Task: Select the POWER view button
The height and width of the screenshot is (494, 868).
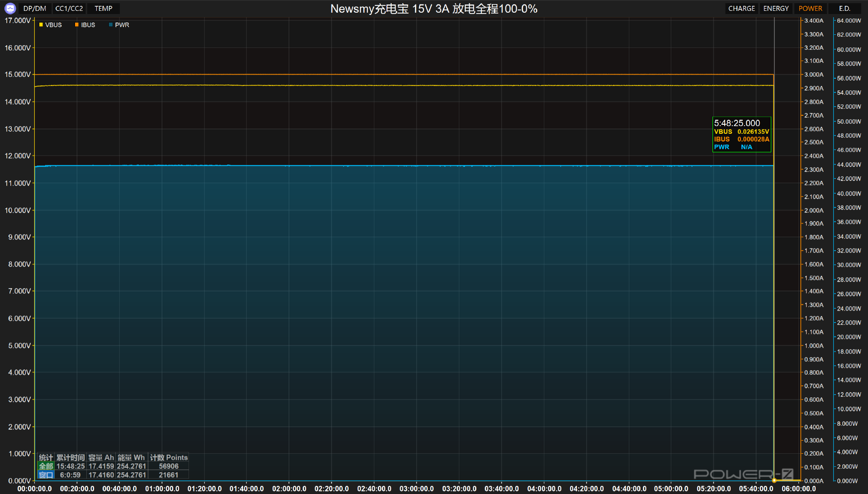Action: [x=810, y=8]
